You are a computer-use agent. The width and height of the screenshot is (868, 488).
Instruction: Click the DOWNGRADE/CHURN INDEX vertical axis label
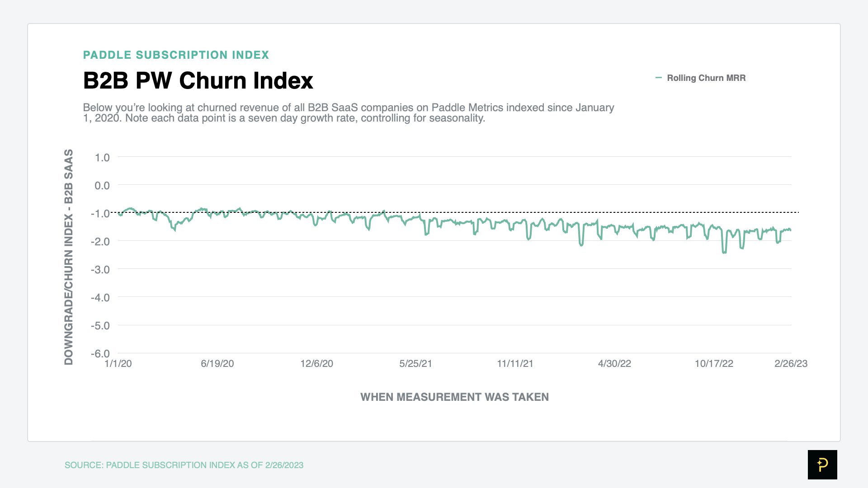68,257
